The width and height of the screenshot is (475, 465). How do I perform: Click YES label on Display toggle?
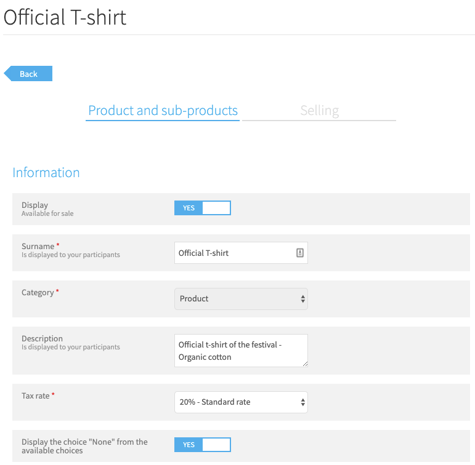(x=188, y=208)
